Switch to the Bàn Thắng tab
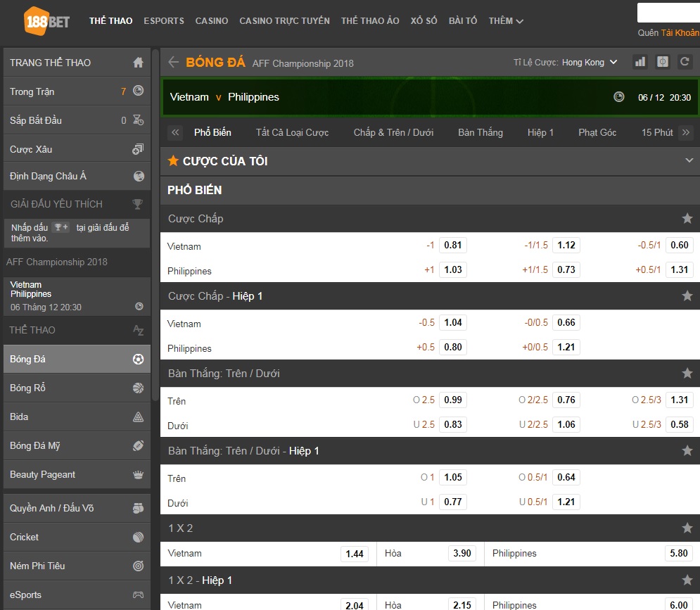Image resolution: width=700 pixels, height=610 pixels. tap(481, 133)
